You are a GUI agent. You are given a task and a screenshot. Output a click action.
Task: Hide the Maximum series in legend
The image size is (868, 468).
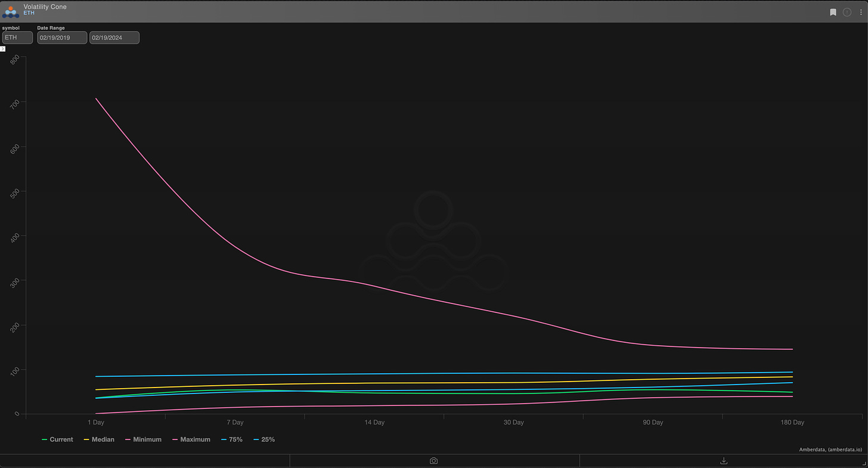point(191,439)
